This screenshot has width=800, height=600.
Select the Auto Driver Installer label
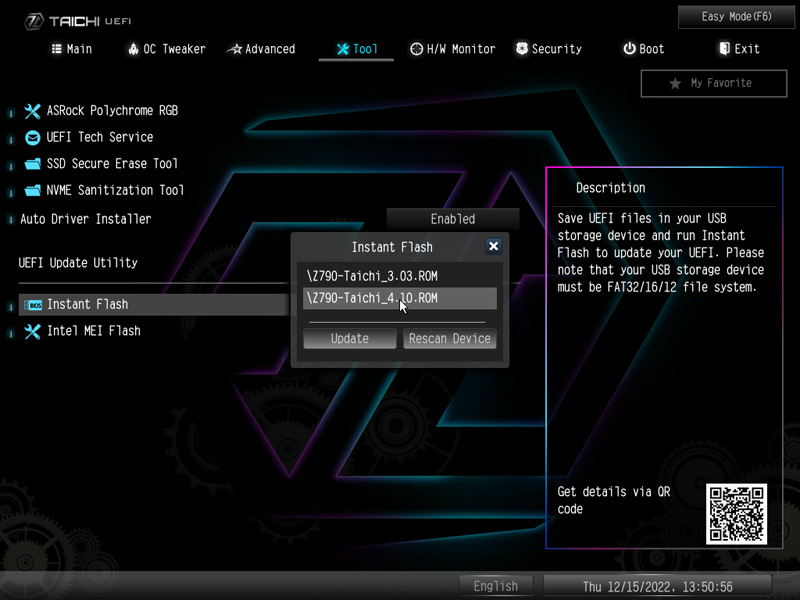pyautogui.click(x=86, y=219)
